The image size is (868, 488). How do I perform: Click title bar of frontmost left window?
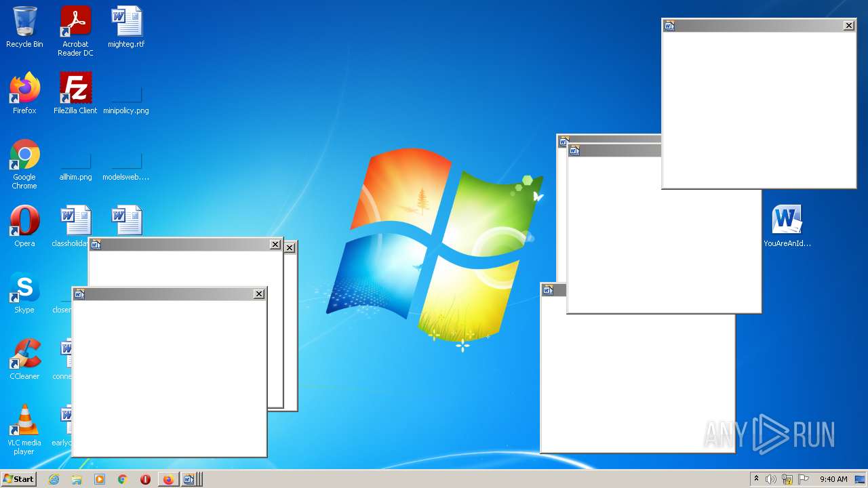pyautogui.click(x=169, y=293)
